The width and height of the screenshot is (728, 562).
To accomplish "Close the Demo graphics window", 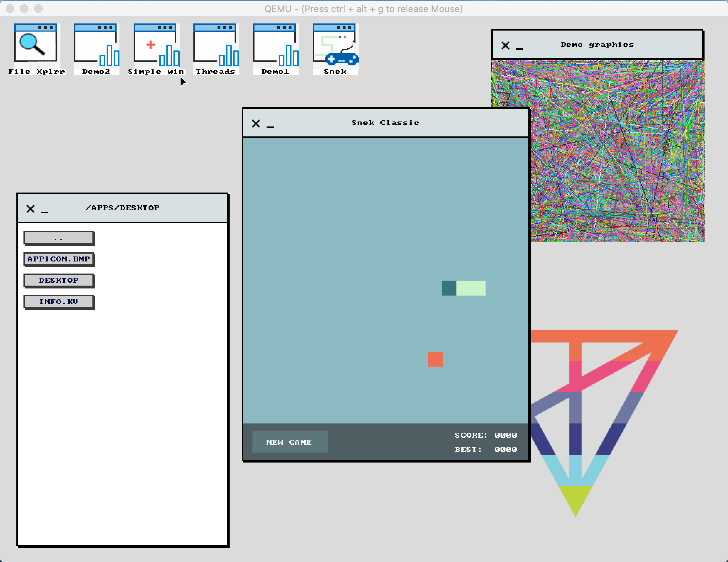I will [x=505, y=45].
